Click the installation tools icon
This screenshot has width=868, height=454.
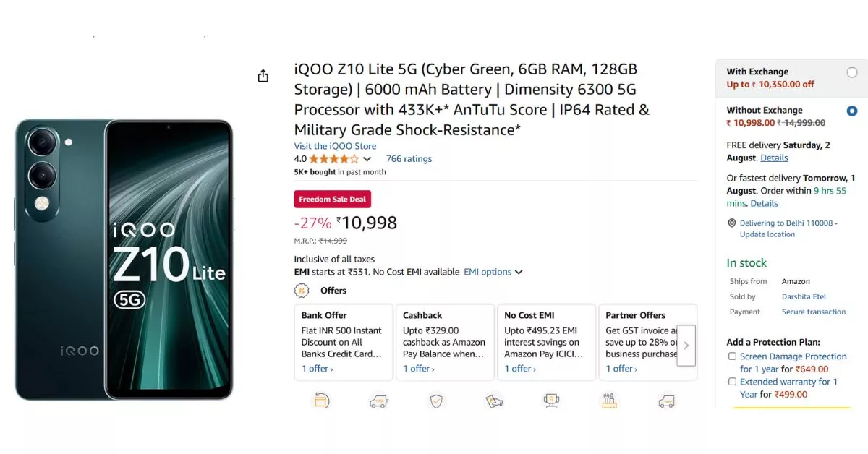pyautogui.click(x=608, y=400)
